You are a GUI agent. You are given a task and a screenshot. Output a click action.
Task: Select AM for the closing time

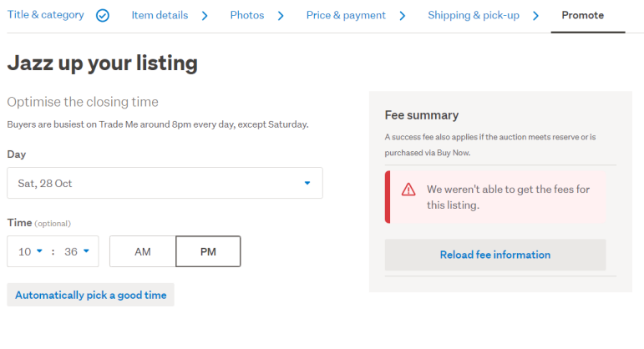click(143, 251)
